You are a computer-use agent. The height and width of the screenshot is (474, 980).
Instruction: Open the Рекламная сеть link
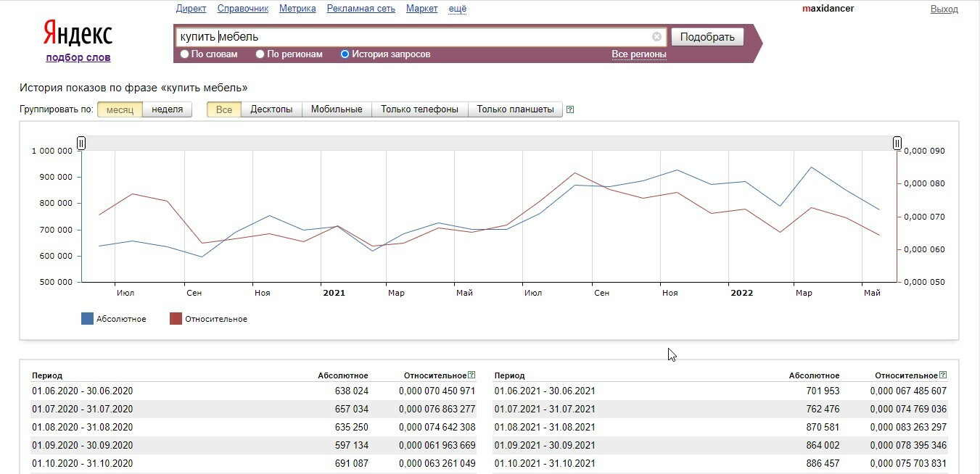click(x=361, y=9)
